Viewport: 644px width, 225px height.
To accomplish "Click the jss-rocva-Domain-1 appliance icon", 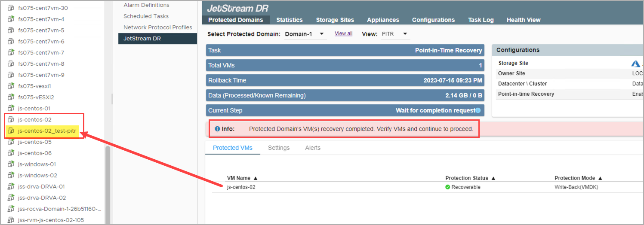I will click(x=11, y=209).
